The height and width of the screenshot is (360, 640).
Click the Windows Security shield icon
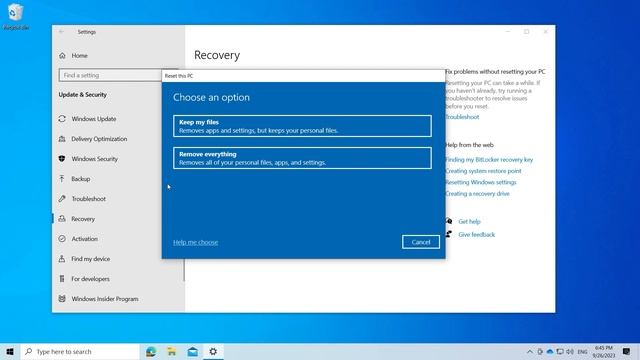pyautogui.click(x=62, y=159)
